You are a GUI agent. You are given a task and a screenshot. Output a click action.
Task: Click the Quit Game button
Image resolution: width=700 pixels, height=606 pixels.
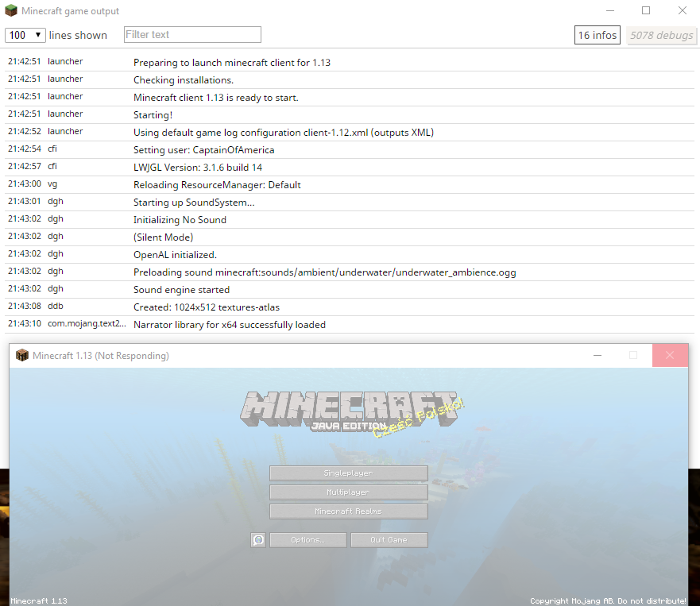tap(389, 540)
